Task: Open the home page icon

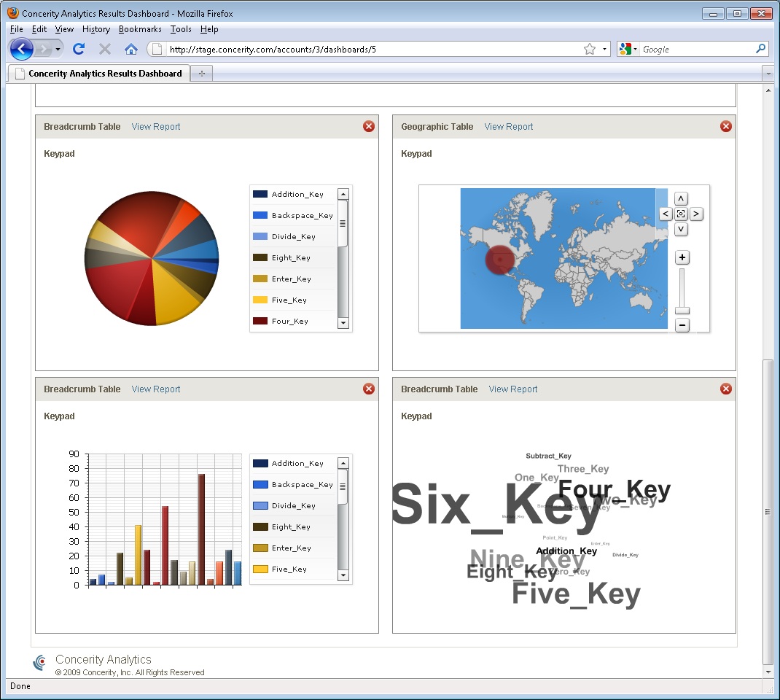Action: 130,49
